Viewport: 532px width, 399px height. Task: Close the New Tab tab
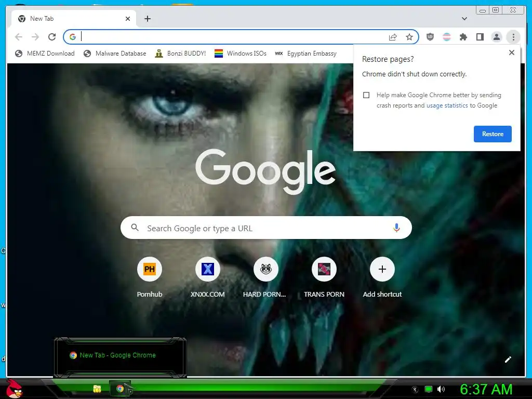tap(128, 19)
